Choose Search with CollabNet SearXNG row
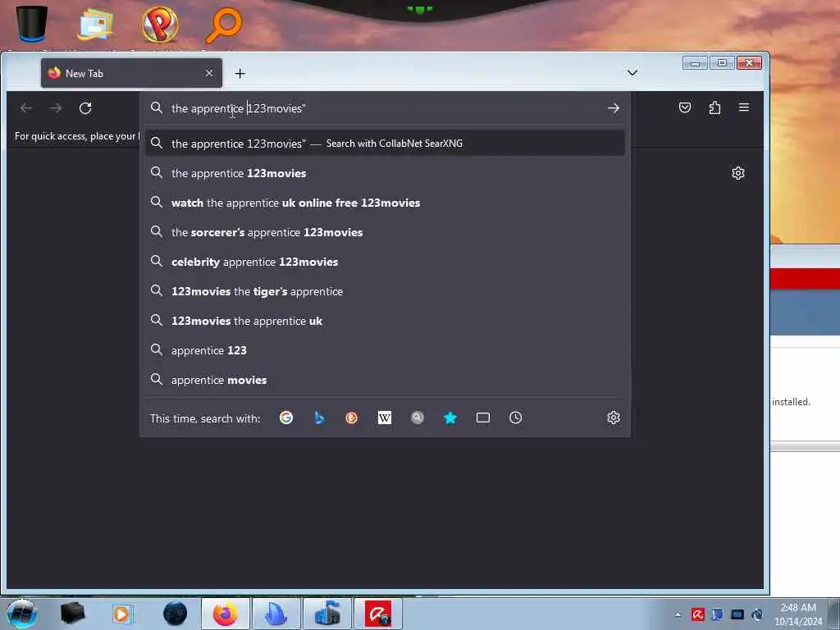Screen dimensions: 840x630 [x=385, y=144]
